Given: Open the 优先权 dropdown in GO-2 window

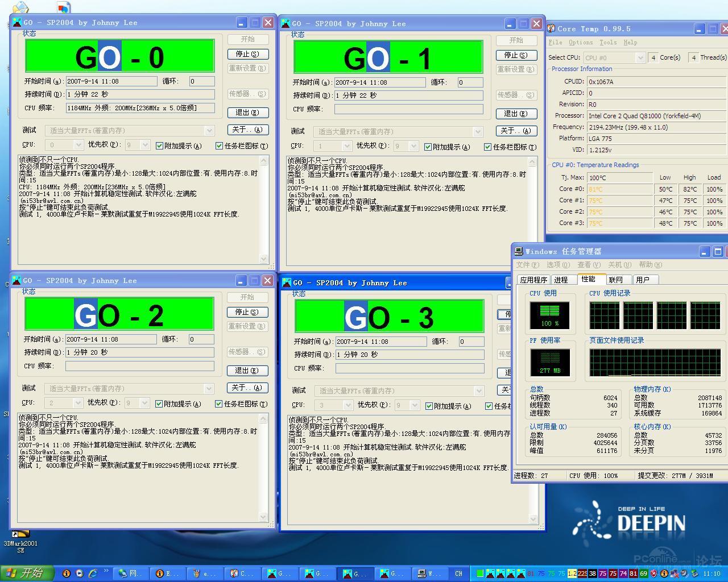Looking at the screenshot, I should (x=144, y=403).
